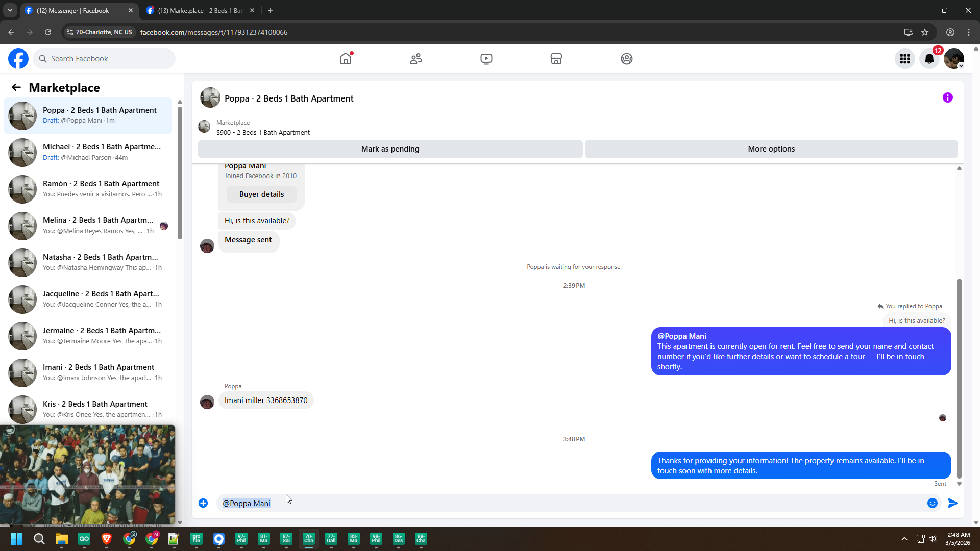Open the Friends icon in top navigation
This screenshot has width=980, height=551.
416,59
